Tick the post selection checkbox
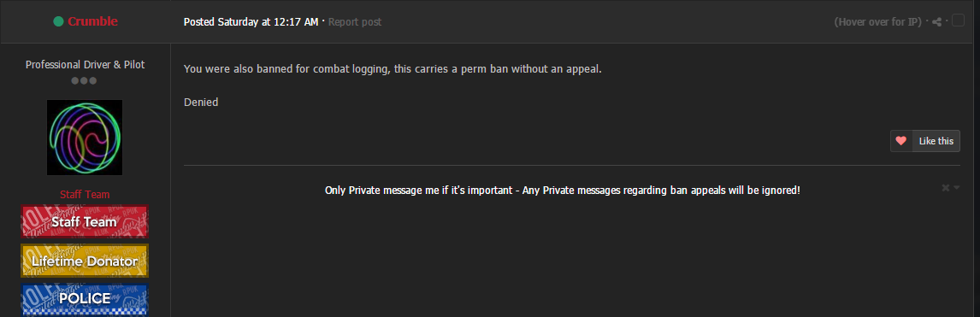This screenshot has width=980, height=317. click(958, 21)
